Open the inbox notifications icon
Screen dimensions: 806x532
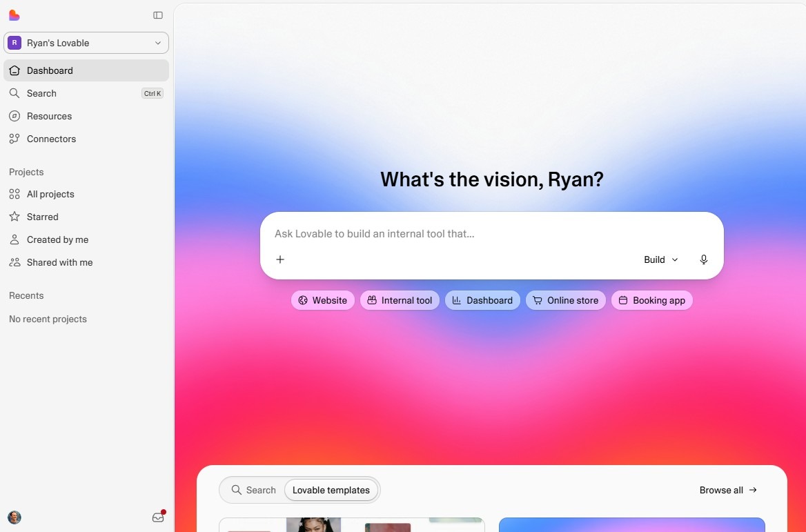point(158,517)
